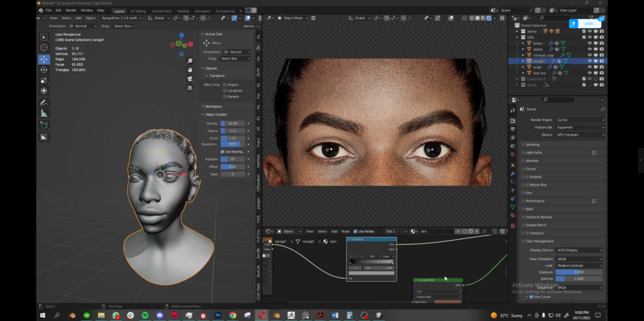Select the Rotate tool
644x321 pixels.
(x=43, y=70)
